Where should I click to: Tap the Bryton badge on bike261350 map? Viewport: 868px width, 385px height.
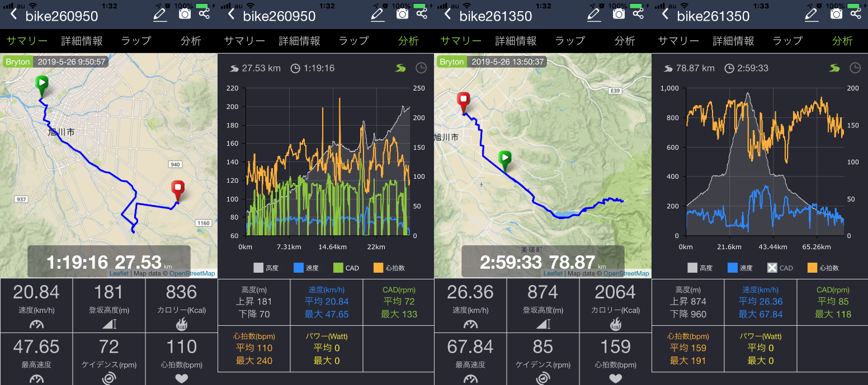[451, 61]
